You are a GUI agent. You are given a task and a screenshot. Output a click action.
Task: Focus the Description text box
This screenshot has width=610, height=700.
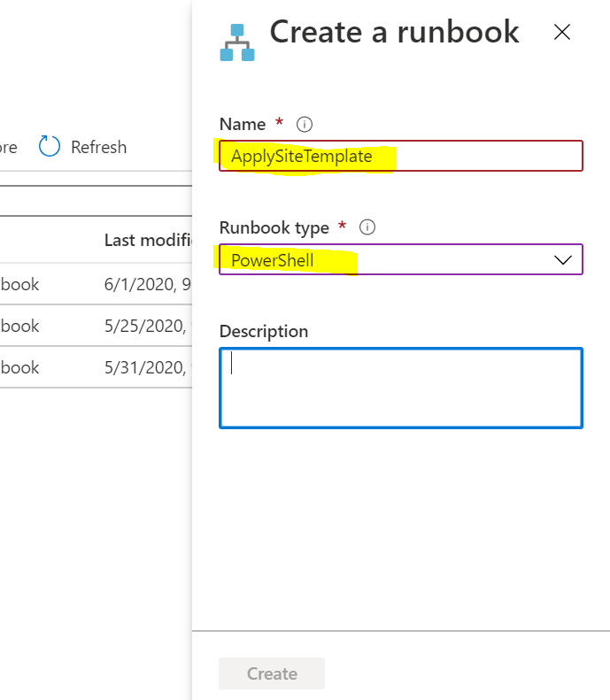click(x=400, y=388)
